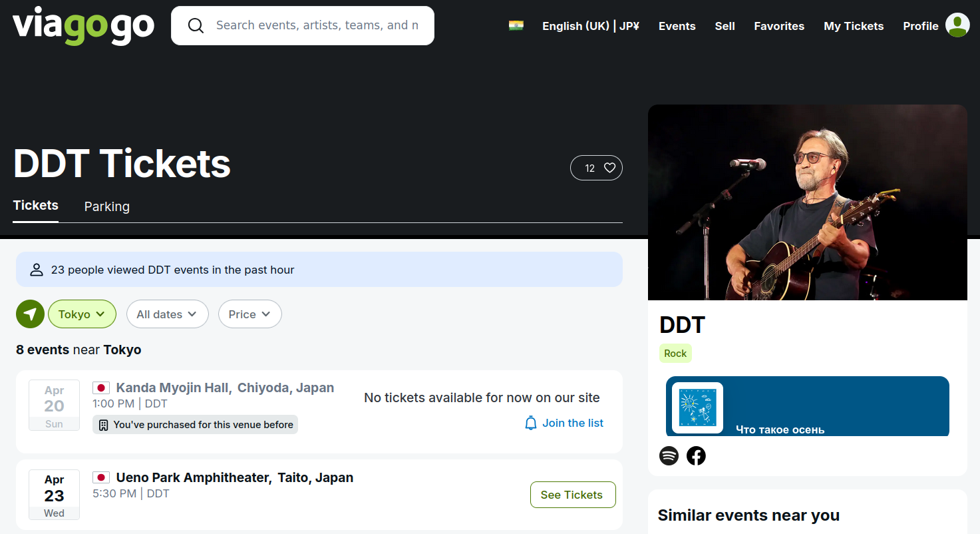Image resolution: width=980 pixels, height=534 pixels.
Task: Click the DDT performer photo
Action: pyautogui.click(x=808, y=202)
